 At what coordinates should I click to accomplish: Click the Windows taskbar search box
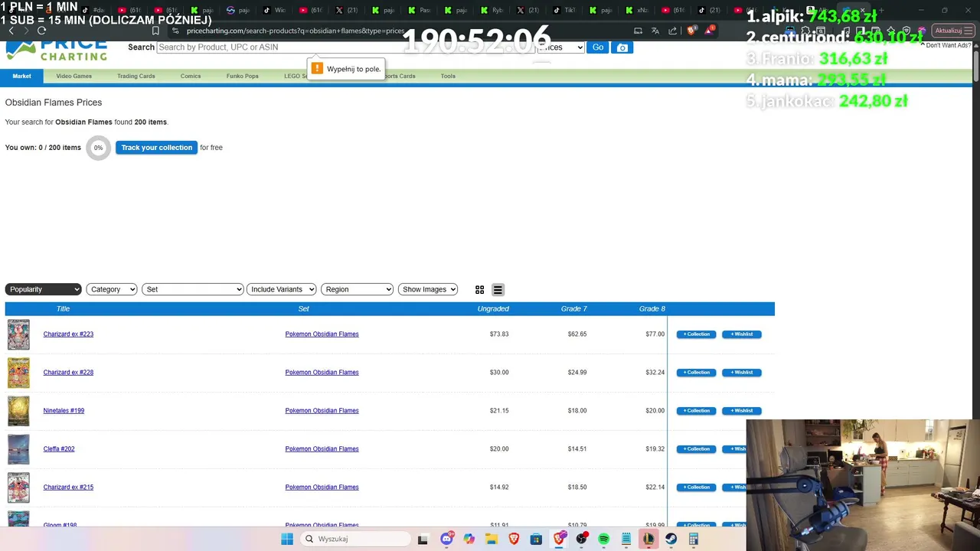tap(355, 539)
